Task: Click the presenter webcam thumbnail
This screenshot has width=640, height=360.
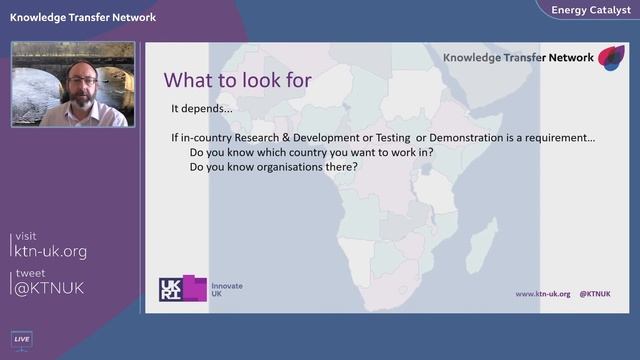Action: tap(73, 84)
